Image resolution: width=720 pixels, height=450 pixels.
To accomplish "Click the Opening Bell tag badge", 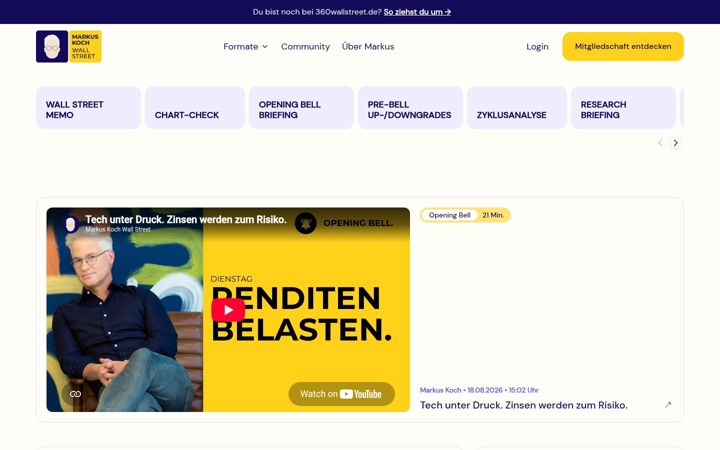I will pyautogui.click(x=450, y=215).
